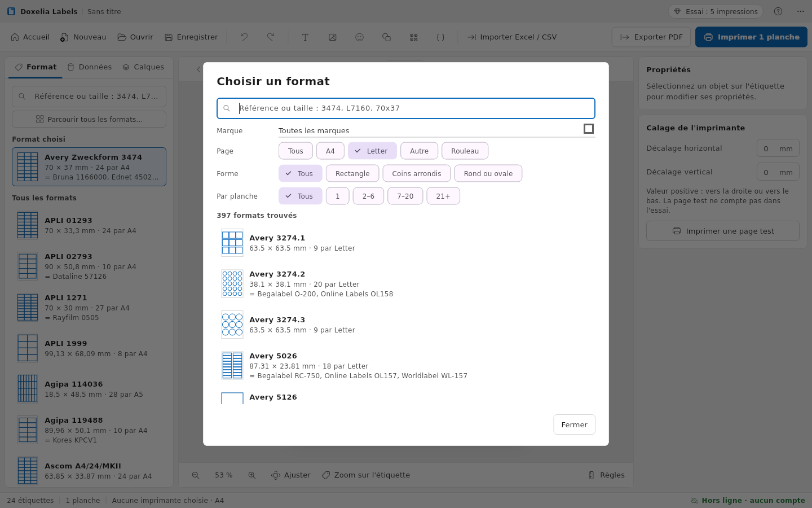The width and height of the screenshot is (812, 508).
Task: Click the smiley emoji tool icon
Action: (359, 37)
